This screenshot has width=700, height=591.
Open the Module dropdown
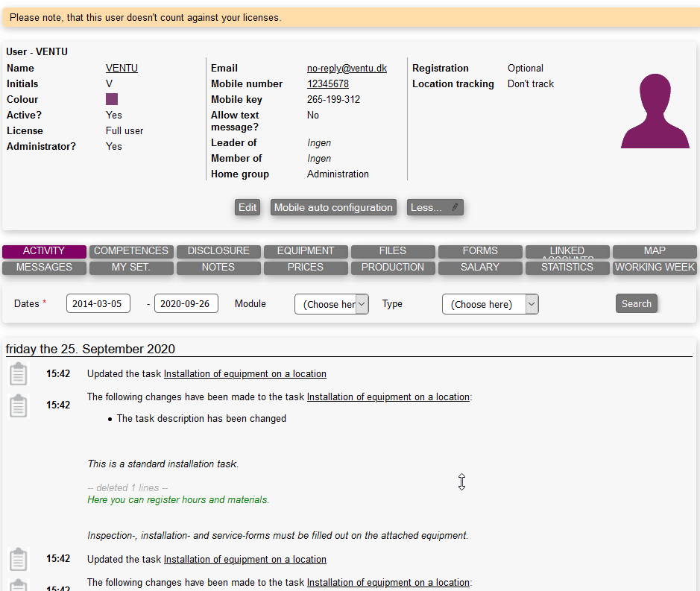tap(331, 304)
